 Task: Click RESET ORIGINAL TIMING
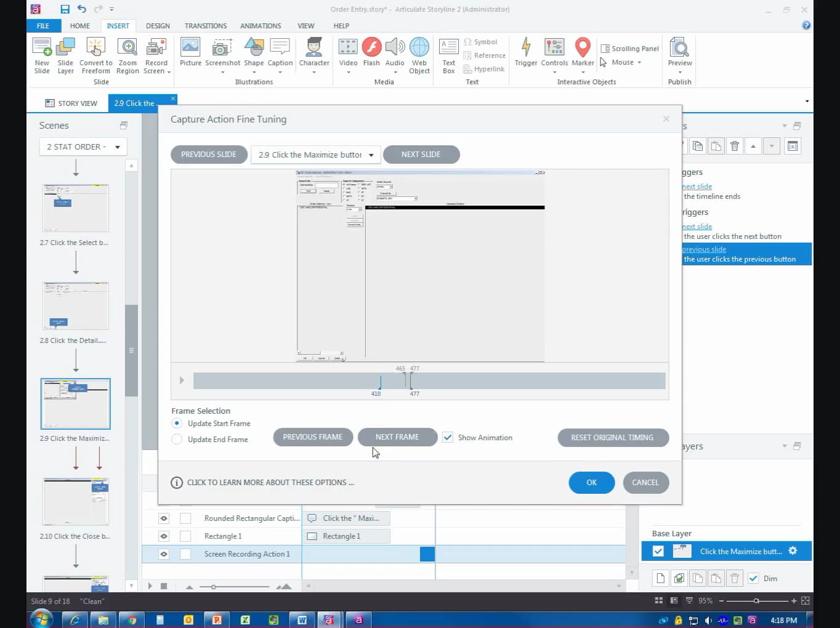[613, 438]
